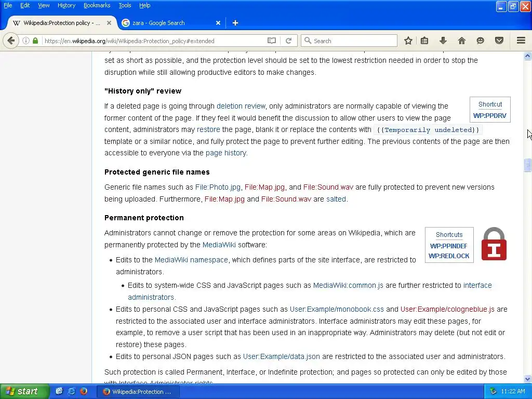532x399 pixels.
Task: Open the View menu
Action: pos(44,5)
